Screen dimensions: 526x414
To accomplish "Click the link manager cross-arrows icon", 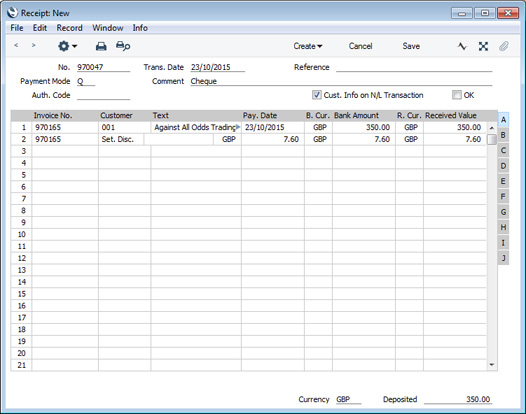I will coord(483,46).
